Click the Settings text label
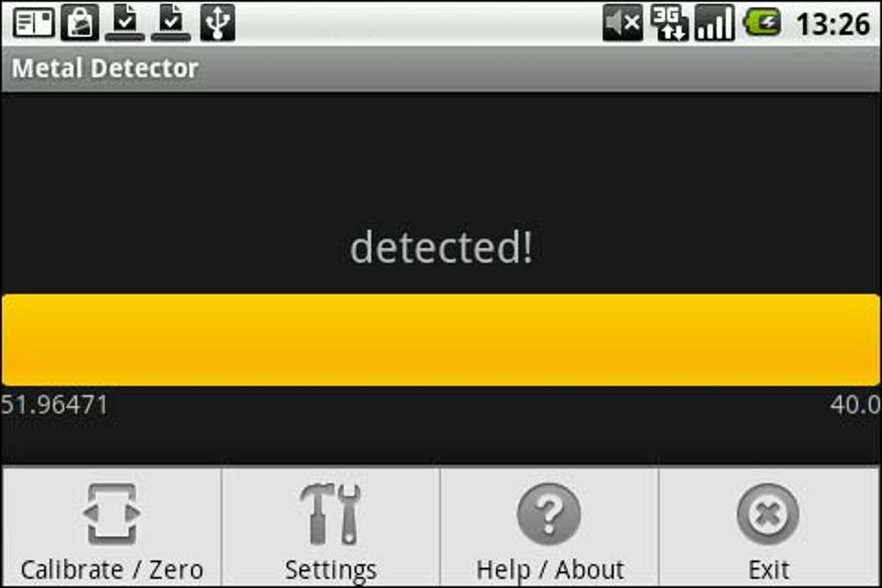The image size is (882, 588). [x=330, y=571]
